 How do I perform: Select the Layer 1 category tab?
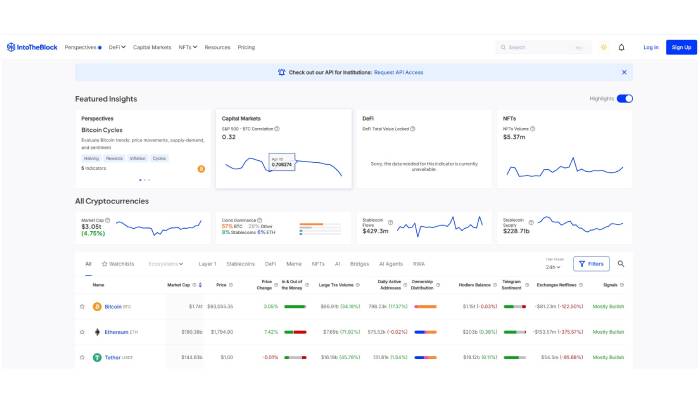click(x=207, y=264)
